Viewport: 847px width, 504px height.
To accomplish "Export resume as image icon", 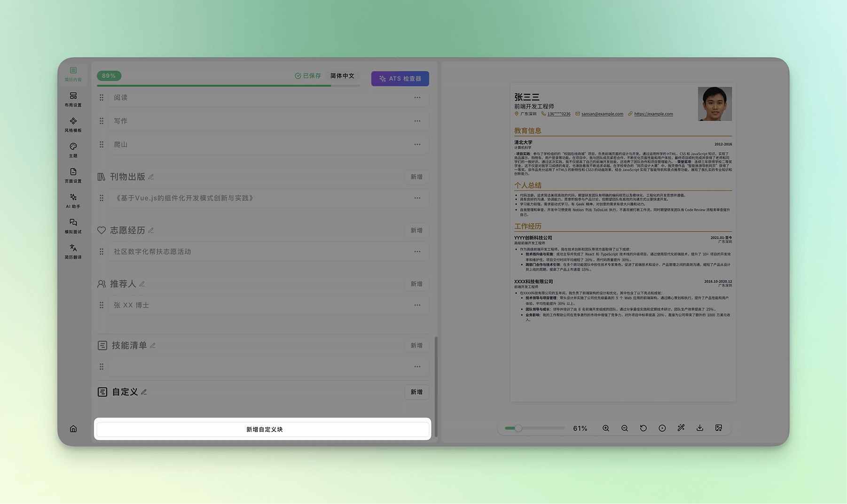I will point(719,428).
